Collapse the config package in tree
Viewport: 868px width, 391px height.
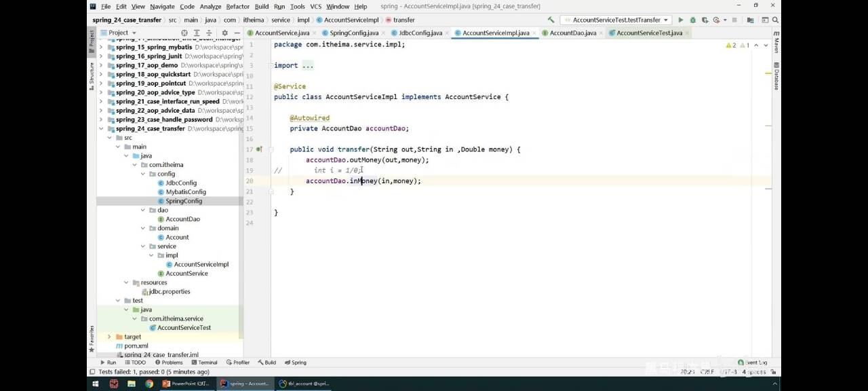(143, 174)
